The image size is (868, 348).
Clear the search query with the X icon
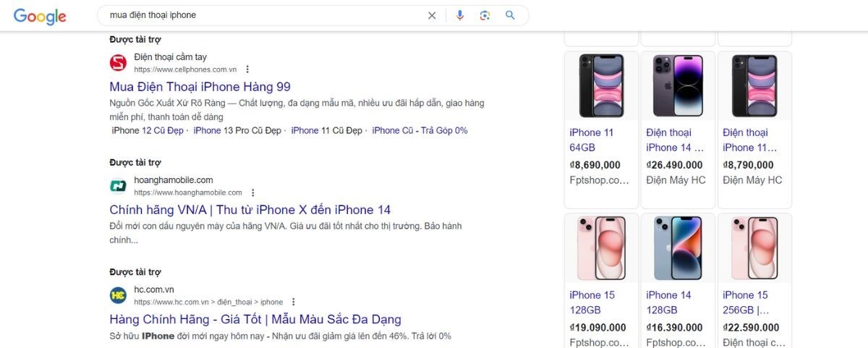point(432,15)
